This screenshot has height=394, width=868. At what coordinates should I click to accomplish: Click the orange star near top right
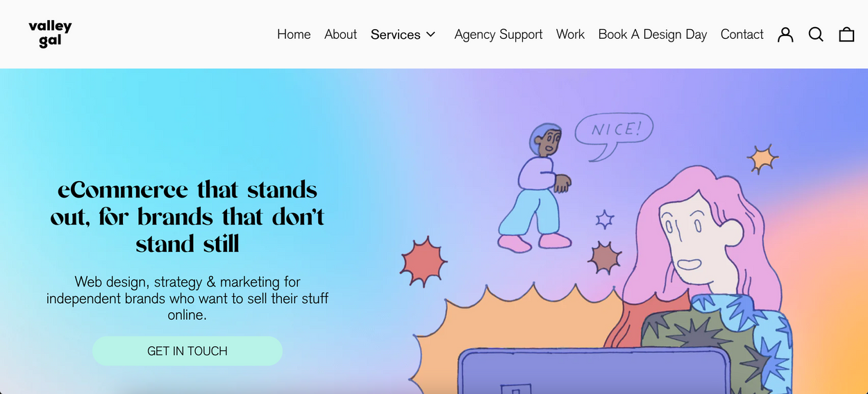point(762,159)
